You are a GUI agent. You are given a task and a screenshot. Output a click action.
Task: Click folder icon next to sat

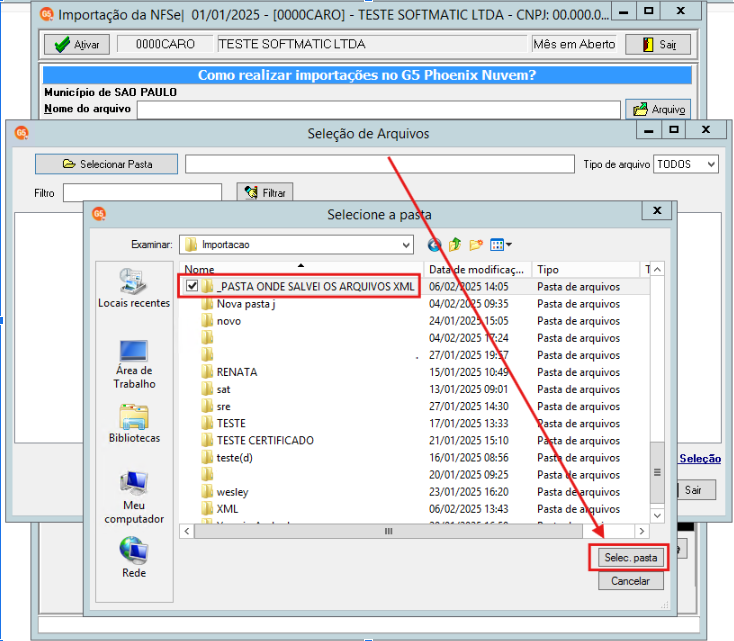(x=207, y=390)
